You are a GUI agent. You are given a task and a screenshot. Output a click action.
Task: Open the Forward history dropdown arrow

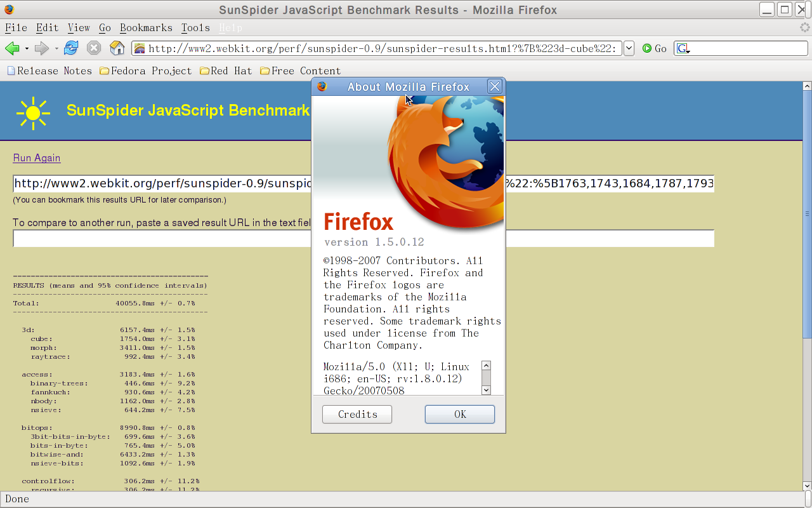(56, 48)
